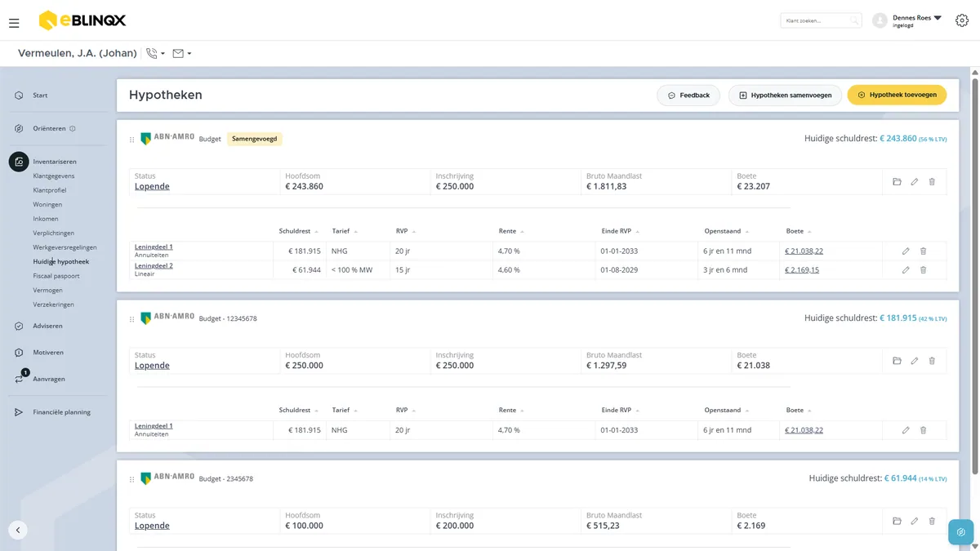Go to Klantgegevens in sidebar
Screen dimensions: 980x551
coord(54,176)
